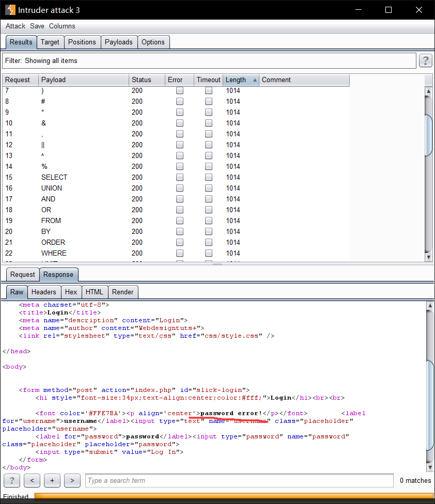The height and width of the screenshot is (504, 435).
Task: Click results table scroll-up arrow
Action: pos(428,91)
